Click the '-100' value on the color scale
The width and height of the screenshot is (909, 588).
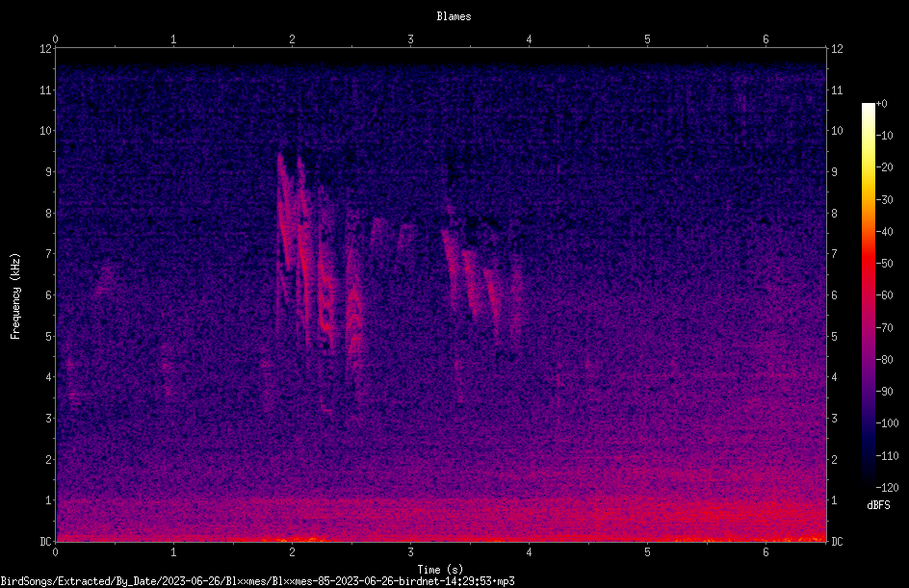(x=888, y=423)
